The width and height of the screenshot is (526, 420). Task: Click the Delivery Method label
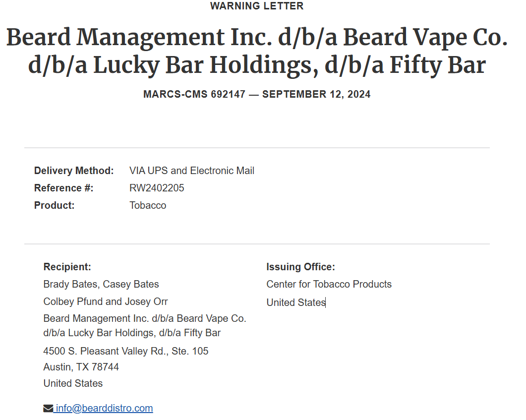74,171
